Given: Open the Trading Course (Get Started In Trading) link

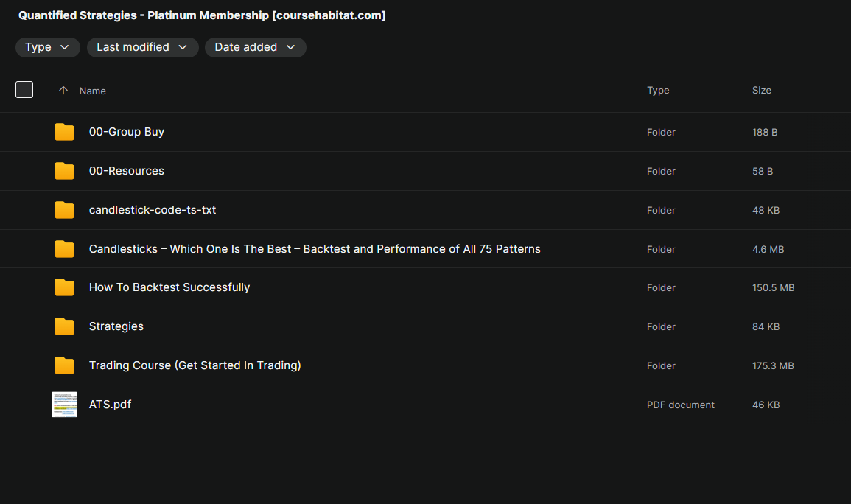Looking at the screenshot, I should pyautogui.click(x=195, y=365).
